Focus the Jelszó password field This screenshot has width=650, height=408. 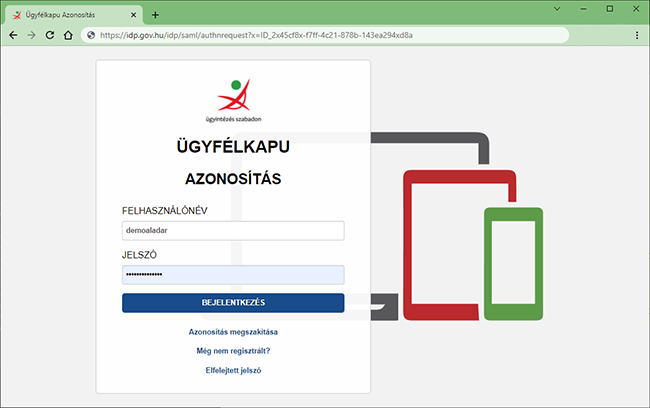[x=233, y=275]
